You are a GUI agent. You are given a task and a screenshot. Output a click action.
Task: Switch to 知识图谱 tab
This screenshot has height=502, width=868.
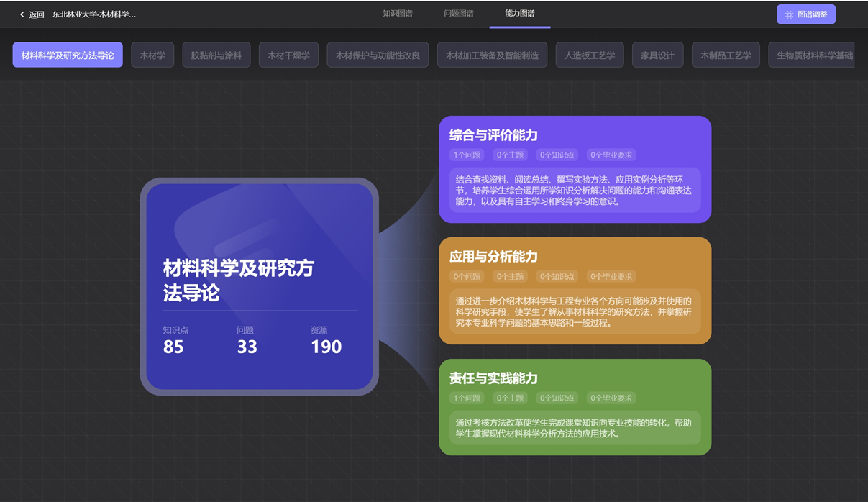[x=397, y=14]
